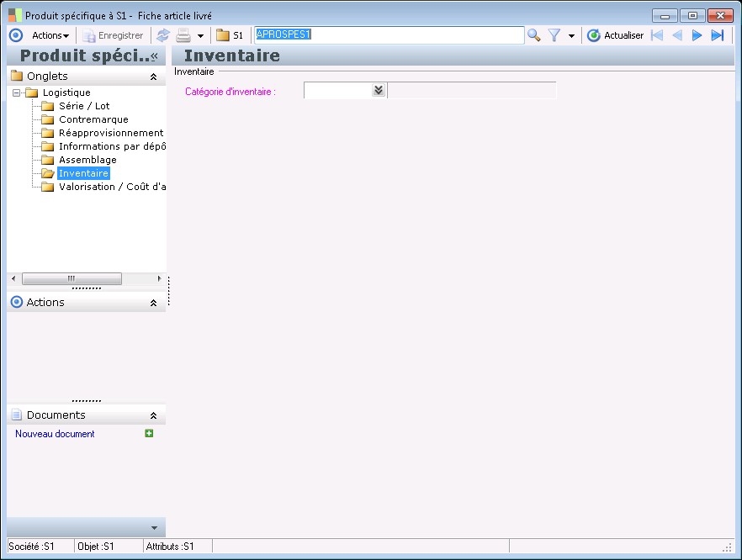This screenshot has width=742, height=560.
Task: Click the Informations par dépôt folder icon
Action: tap(47, 146)
